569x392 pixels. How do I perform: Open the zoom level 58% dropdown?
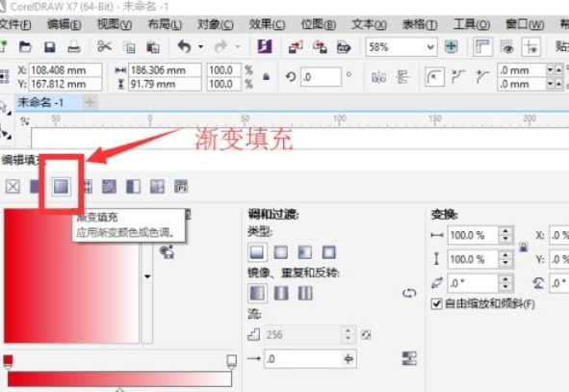click(430, 47)
